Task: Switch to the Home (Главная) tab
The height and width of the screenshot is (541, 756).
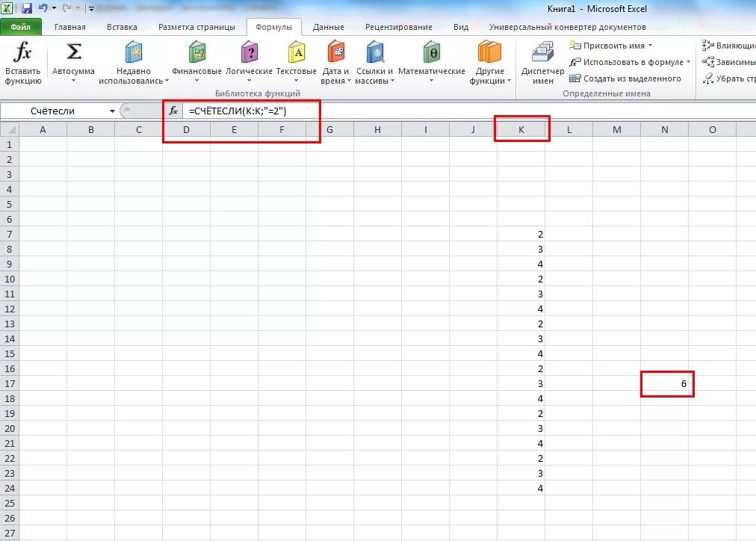Action: [70, 27]
